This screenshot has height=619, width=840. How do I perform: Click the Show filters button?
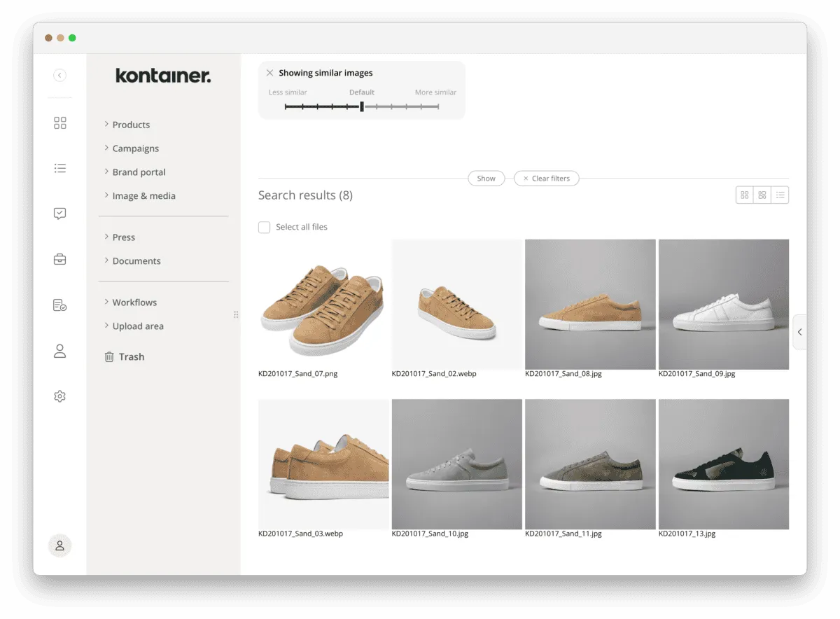tap(486, 179)
